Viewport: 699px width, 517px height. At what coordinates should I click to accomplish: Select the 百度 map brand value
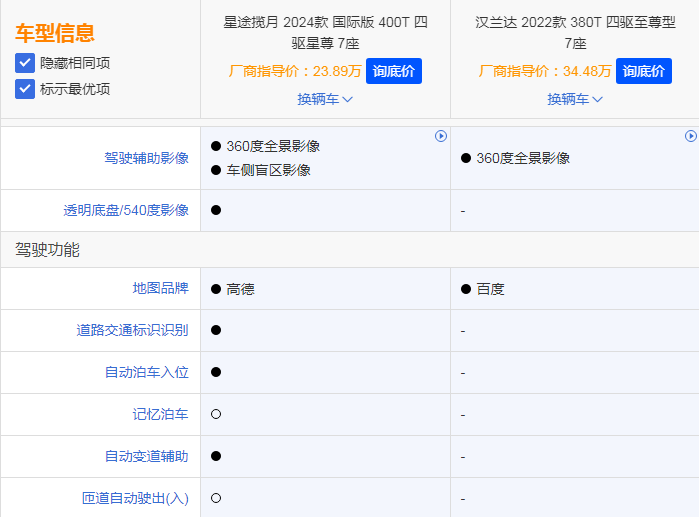coord(490,289)
